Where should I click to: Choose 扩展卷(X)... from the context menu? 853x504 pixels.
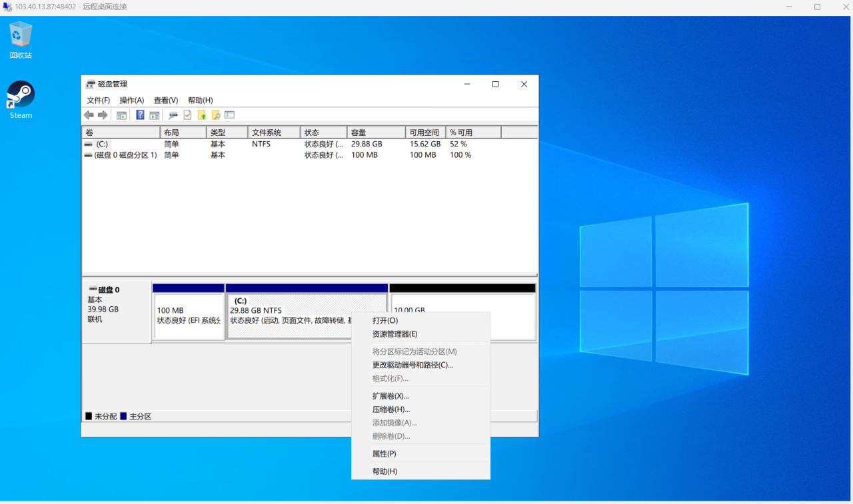[x=391, y=396]
